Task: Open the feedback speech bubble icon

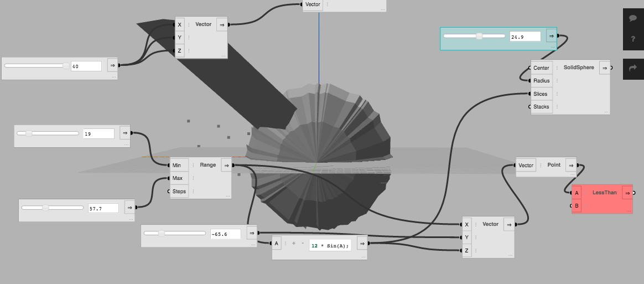Action: pos(633,18)
